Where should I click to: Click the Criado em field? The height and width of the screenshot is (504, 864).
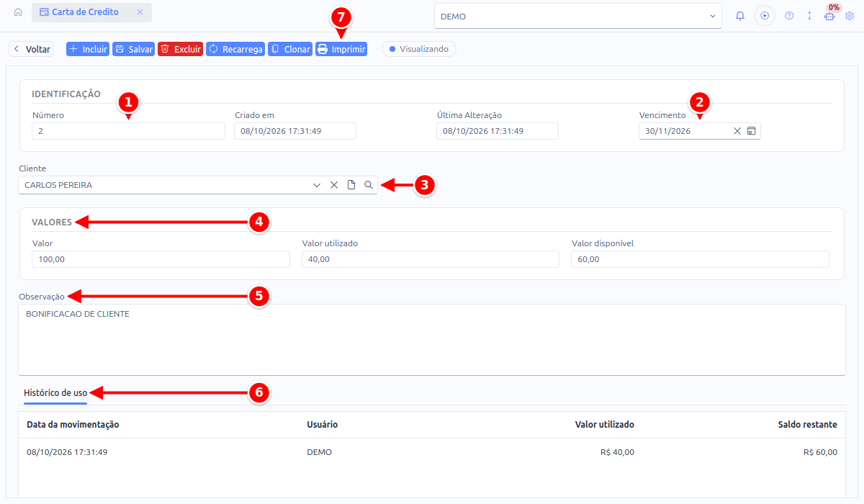295,131
